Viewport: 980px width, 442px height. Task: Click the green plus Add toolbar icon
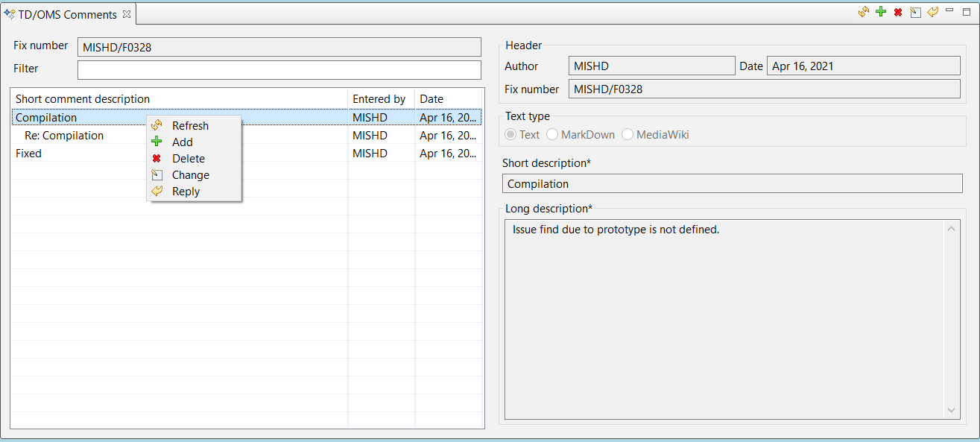click(881, 12)
